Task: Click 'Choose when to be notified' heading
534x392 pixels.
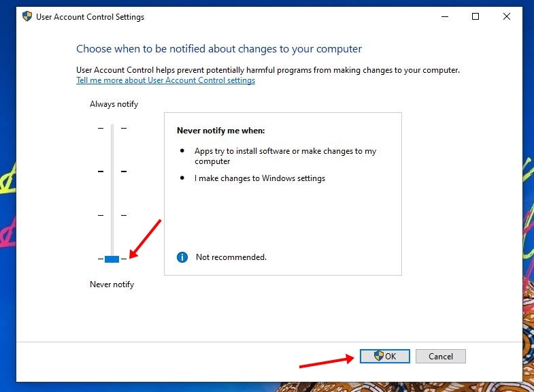Action: pos(219,49)
